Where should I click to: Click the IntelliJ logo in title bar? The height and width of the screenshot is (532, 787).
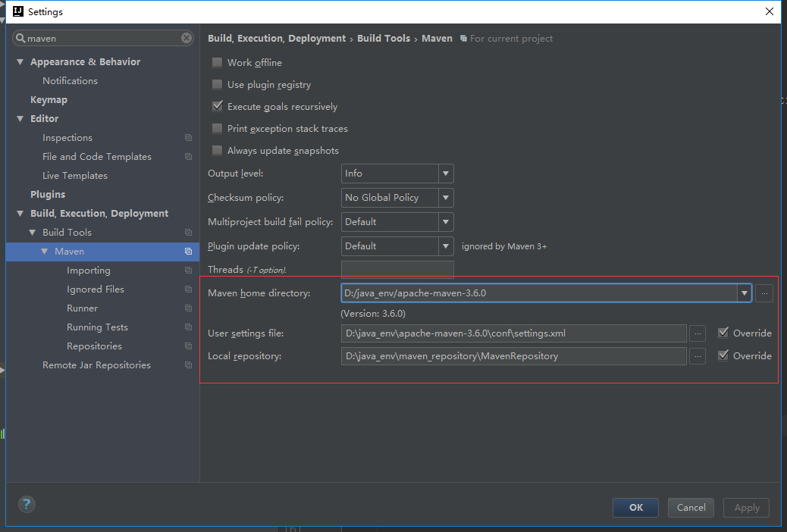(18, 11)
